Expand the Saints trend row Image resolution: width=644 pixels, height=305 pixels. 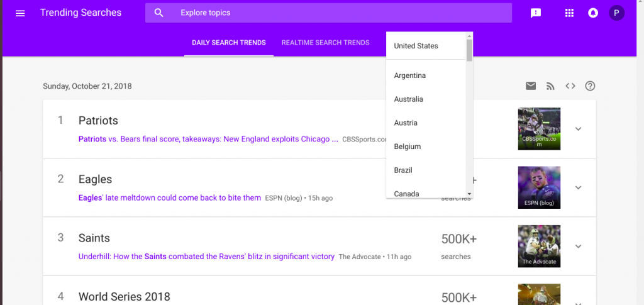(579, 247)
